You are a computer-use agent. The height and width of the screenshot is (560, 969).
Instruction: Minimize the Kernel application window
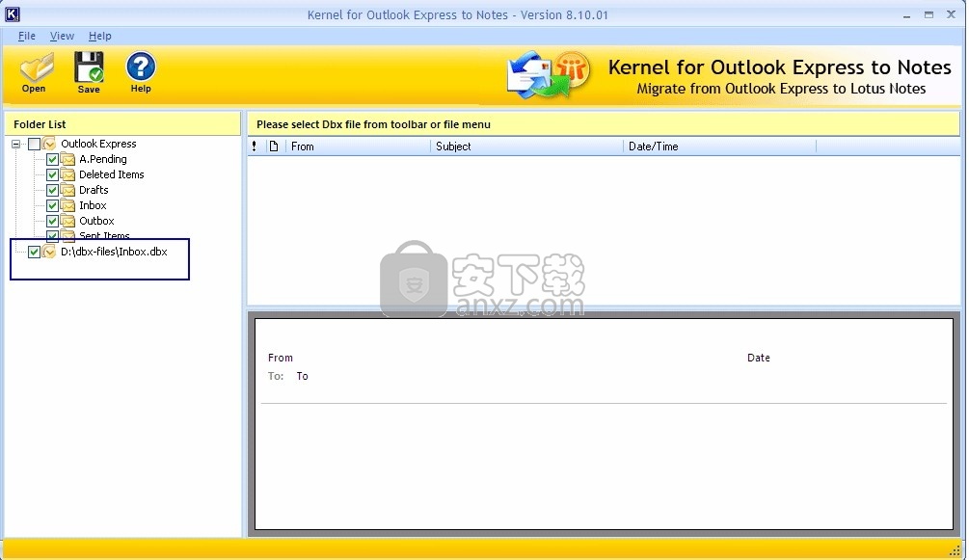pyautogui.click(x=906, y=14)
